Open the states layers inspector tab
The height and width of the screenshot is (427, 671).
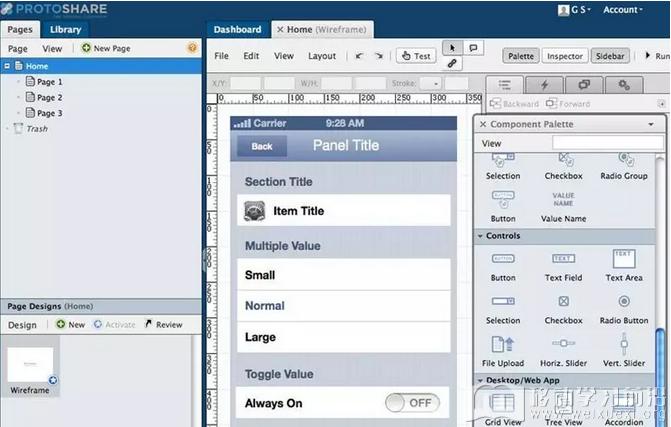coord(584,85)
